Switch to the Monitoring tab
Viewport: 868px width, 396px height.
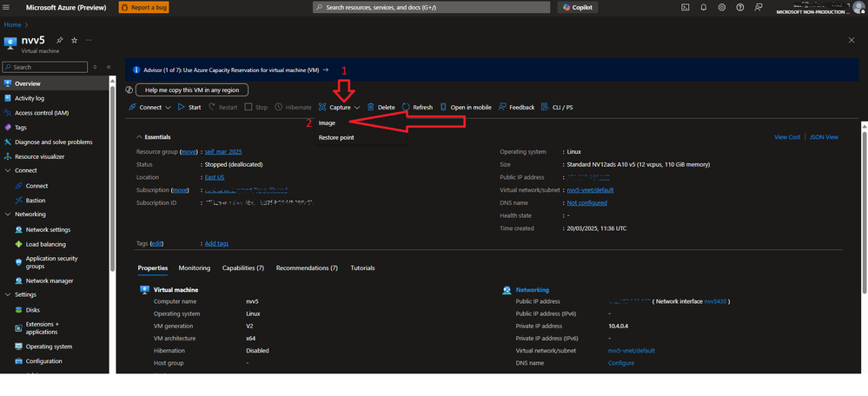pos(195,268)
